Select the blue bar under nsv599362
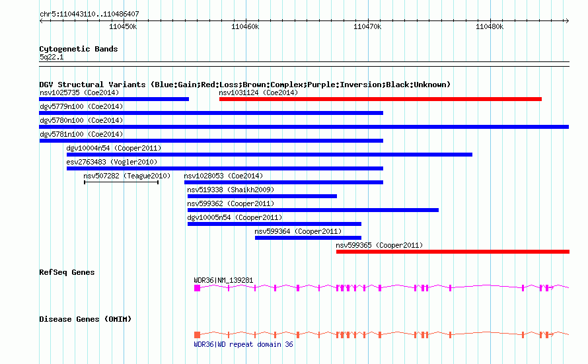Viewport: 588px width, 364px height. pos(313,210)
